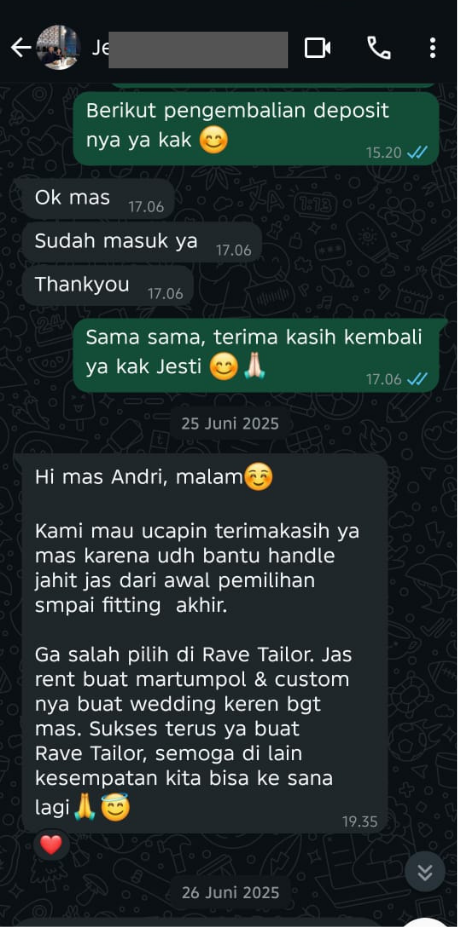Viewport: 458px width, 927px height.
Task: Tap the praying hands emoji after 'lagi'
Action: click(85, 808)
